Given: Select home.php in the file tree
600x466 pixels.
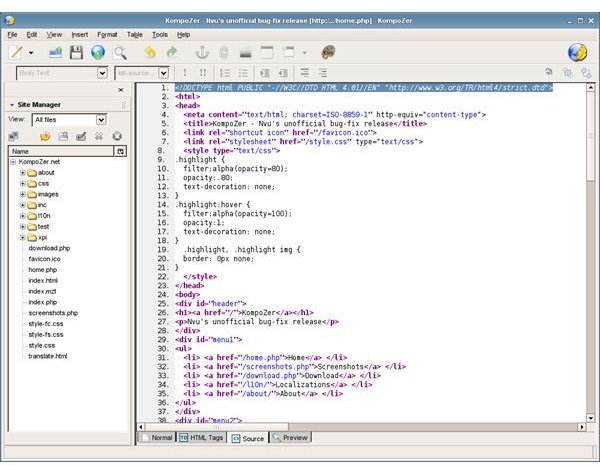Looking at the screenshot, I should 42,270.
